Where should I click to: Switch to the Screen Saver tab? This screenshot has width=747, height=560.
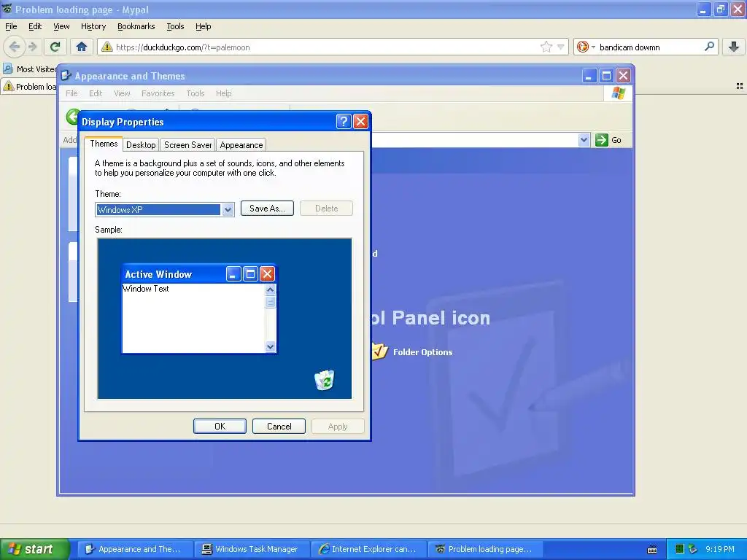point(187,145)
